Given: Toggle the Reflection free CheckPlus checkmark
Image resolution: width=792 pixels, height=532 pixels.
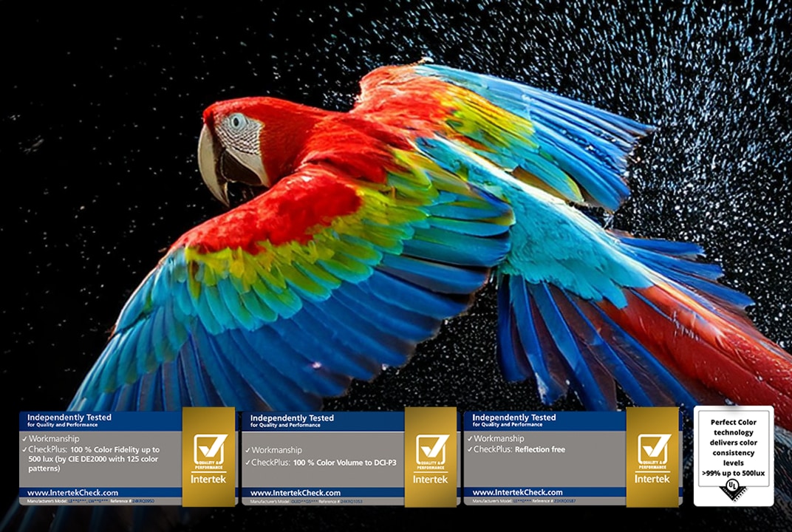Looking at the screenshot, I should coord(471,448).
